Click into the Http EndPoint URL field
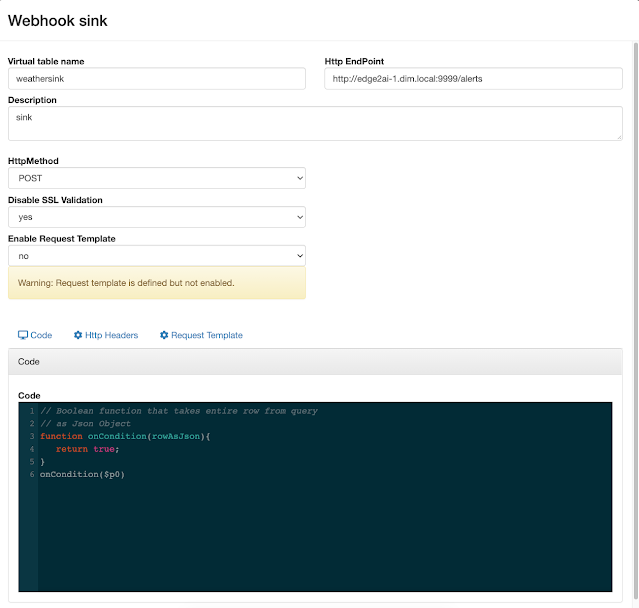 (x=473, y=78)
